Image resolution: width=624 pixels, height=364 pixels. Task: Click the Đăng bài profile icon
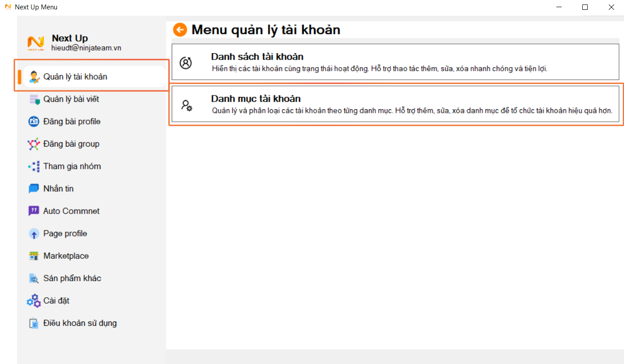34,122
